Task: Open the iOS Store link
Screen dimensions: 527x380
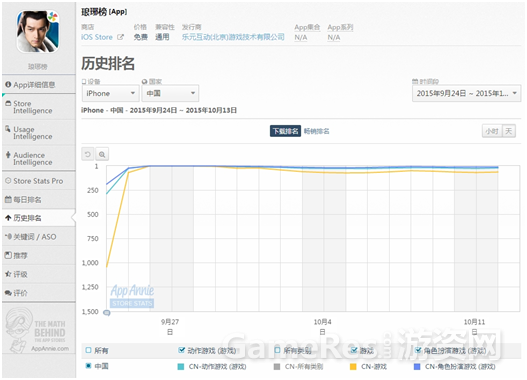Action: (x=97, y=37)
